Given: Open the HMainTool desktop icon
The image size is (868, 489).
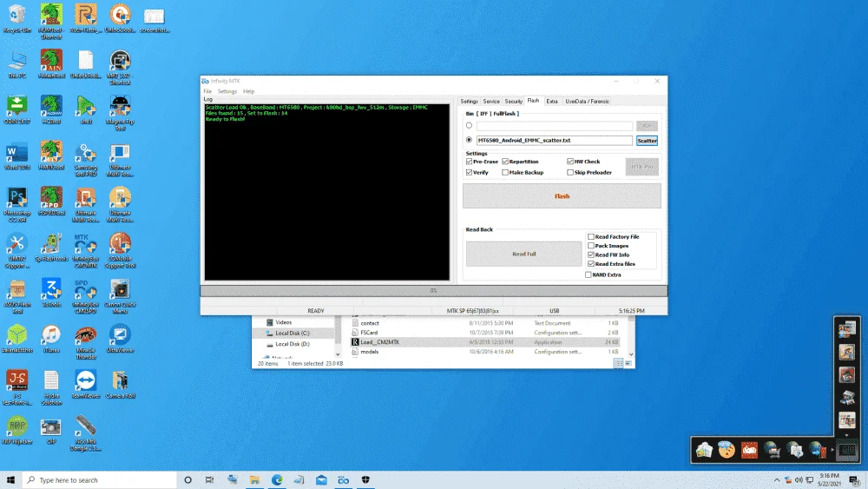Looking at the screenshot, I should coord(51,65).
